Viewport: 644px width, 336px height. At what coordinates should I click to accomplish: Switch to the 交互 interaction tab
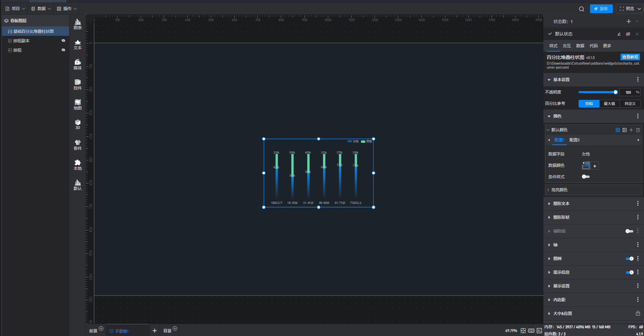pos(567,46)
